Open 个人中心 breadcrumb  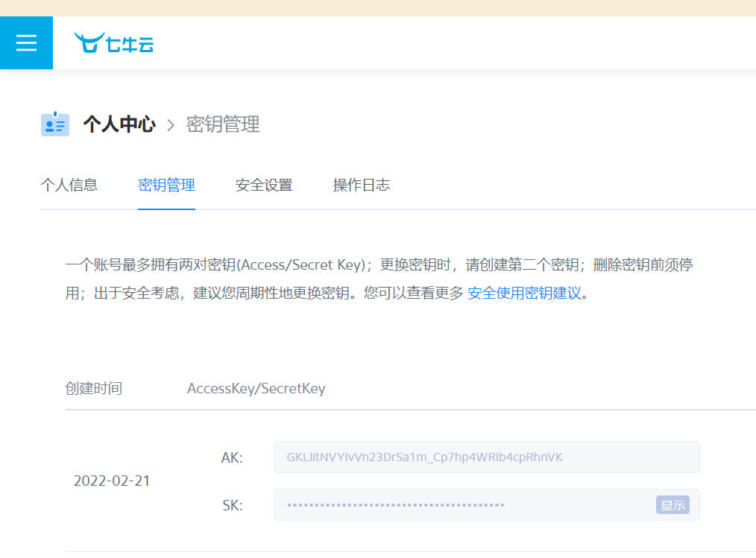click(x=119, y=124)
